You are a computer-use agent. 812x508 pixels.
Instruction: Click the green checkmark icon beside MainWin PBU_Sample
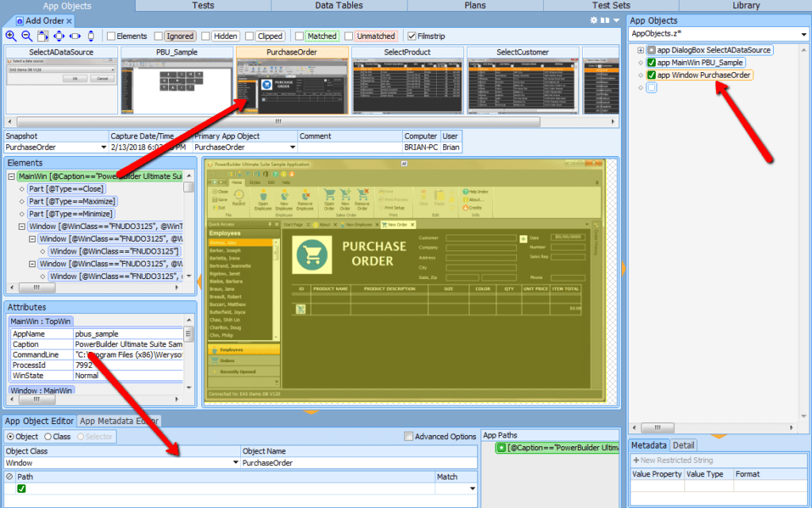point(651,63)
